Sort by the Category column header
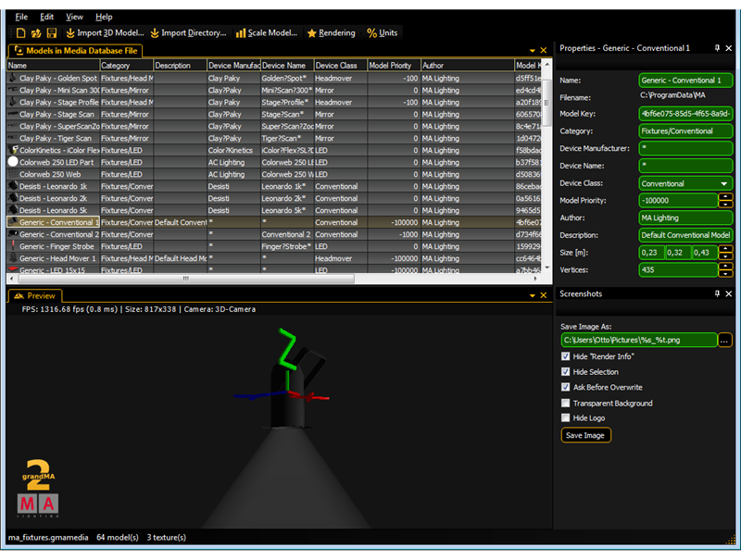 point(126,66)
